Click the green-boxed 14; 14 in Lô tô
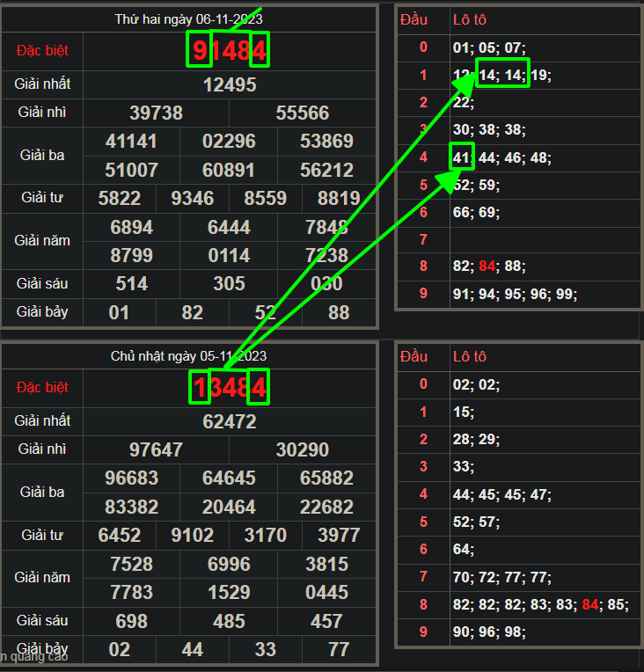The width and height of the screenshot is (644, 672). pyautogui.click(x=501, y=75)
